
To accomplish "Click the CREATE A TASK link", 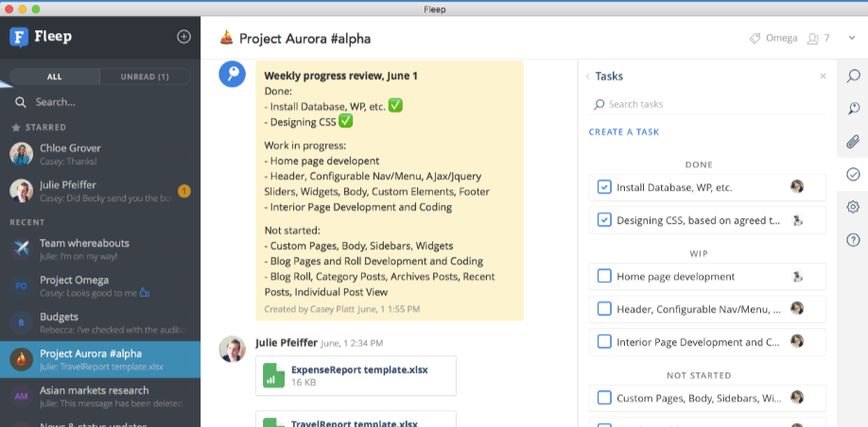I will tap(623, 132).
